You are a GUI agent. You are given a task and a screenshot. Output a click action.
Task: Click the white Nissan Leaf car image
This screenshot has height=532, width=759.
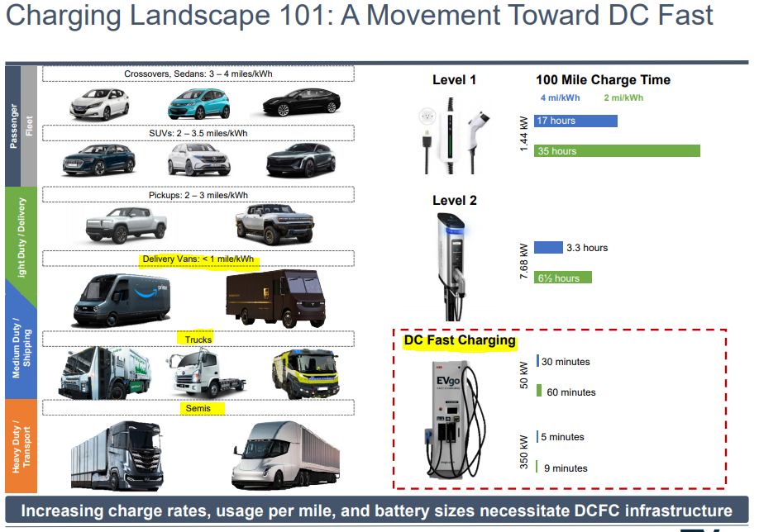(100, 104)
